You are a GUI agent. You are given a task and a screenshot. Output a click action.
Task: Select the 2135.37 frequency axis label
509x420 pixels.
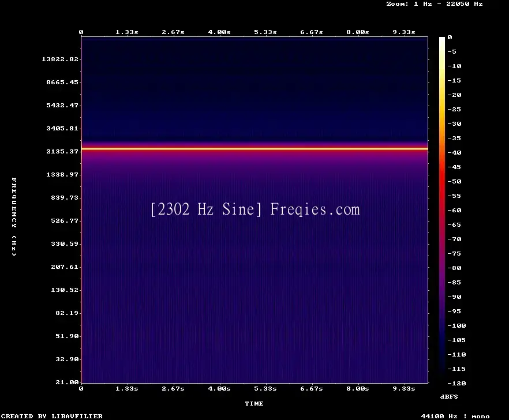coord(62,151)
